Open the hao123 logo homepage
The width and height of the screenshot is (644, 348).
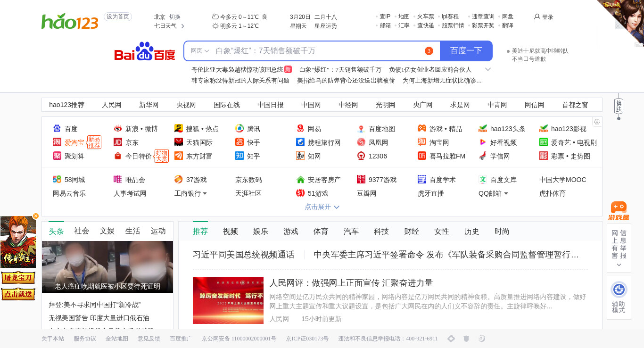pyautogui.click(x=70, y=21)
